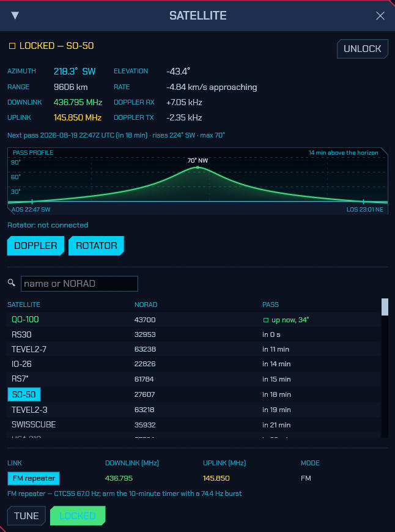Click the Next pass 2026-08-19 info line
This screenshot has height=532, width=395.
coord(116,135)
